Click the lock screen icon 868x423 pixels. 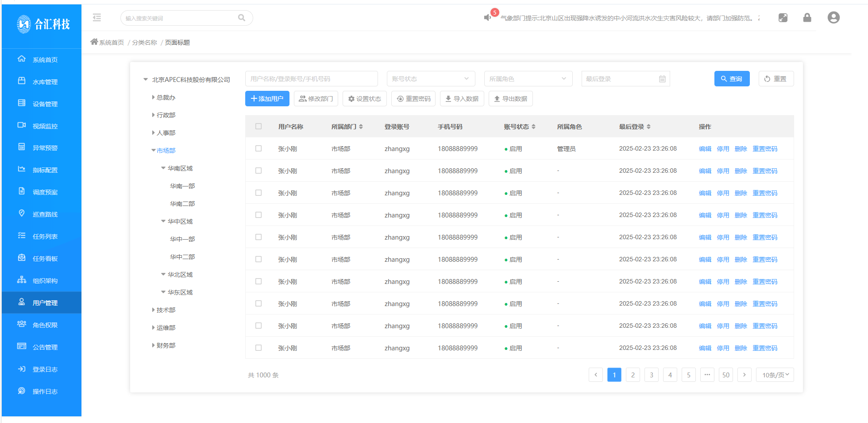click(x=807, y=18)
